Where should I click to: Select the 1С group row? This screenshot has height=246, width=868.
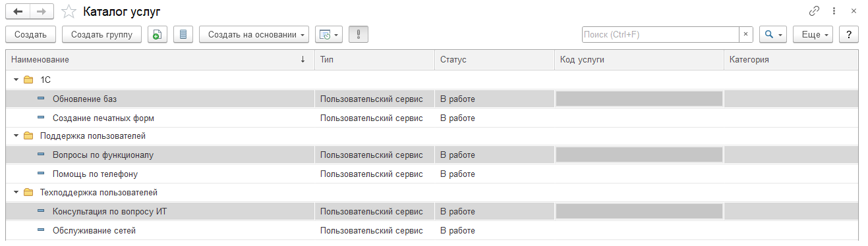432,80
